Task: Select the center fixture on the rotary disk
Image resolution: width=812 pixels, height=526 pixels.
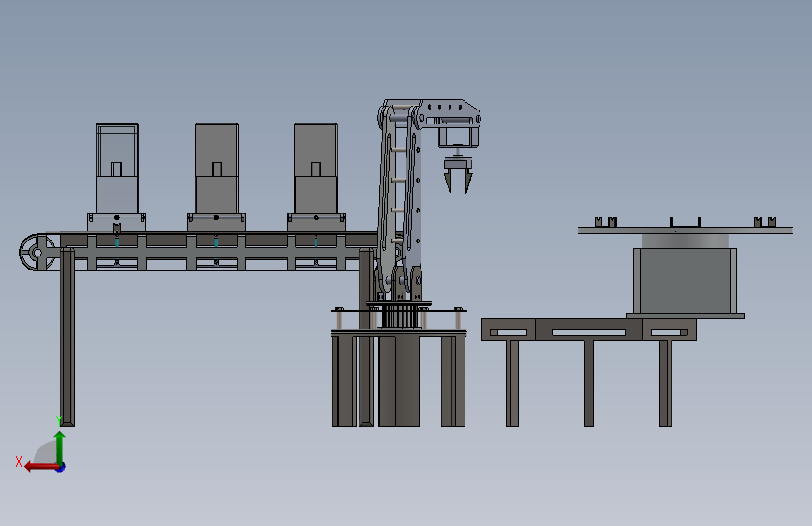Action: point(686,223)
